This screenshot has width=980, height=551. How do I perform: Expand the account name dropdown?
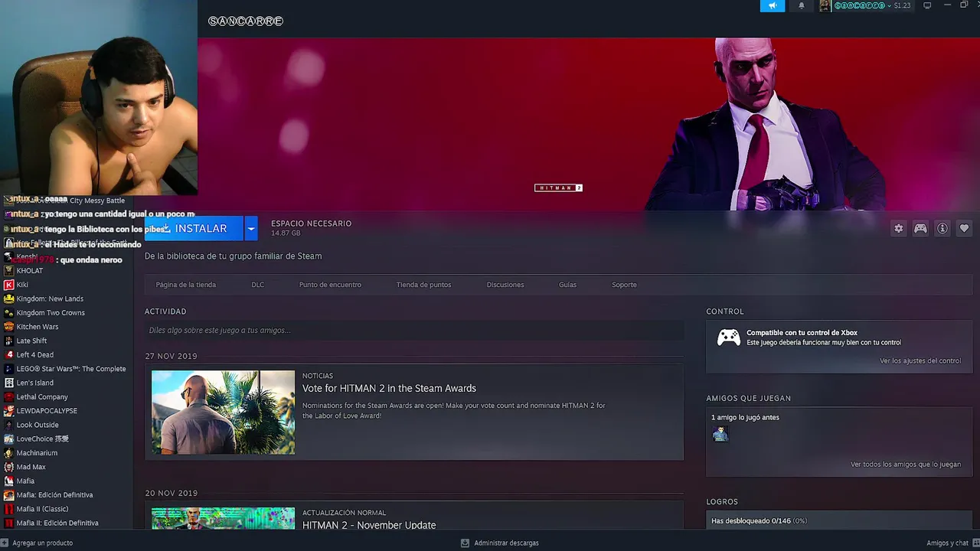862,5
